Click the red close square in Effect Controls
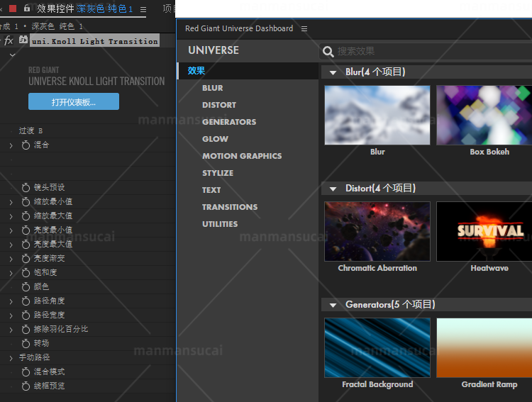The image size is (532, 402). [13, 9]
